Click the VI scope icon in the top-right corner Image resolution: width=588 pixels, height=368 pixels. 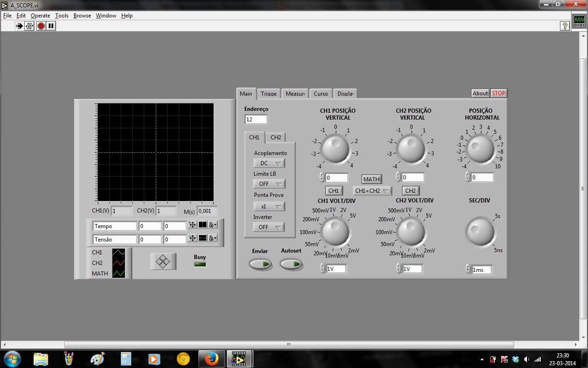point(579,21)
